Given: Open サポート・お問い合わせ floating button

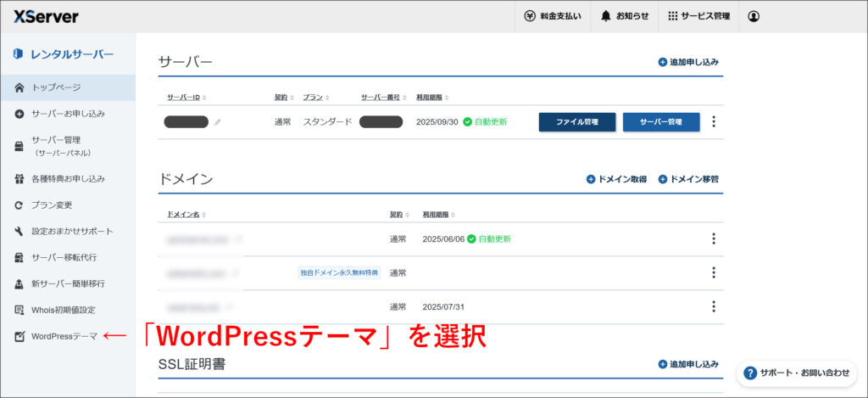Looking at the screenshot, I should tap(797, 373).
